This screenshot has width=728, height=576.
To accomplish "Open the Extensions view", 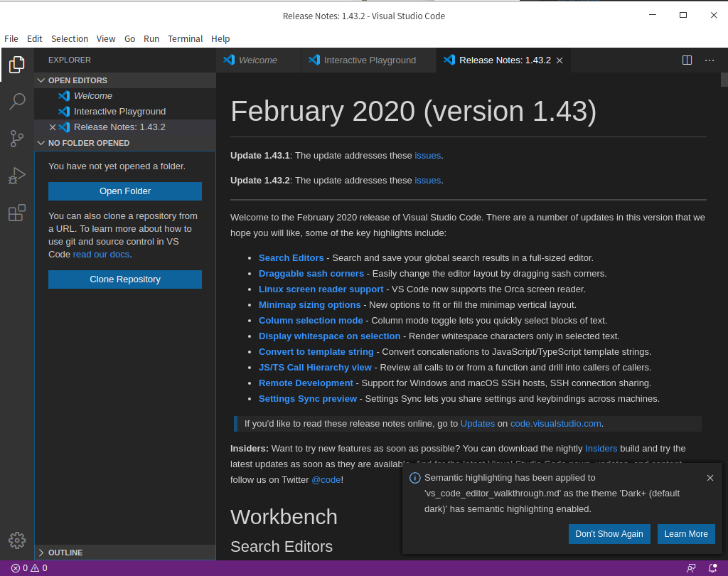I will pyautogui.click(x=17, y=213).
